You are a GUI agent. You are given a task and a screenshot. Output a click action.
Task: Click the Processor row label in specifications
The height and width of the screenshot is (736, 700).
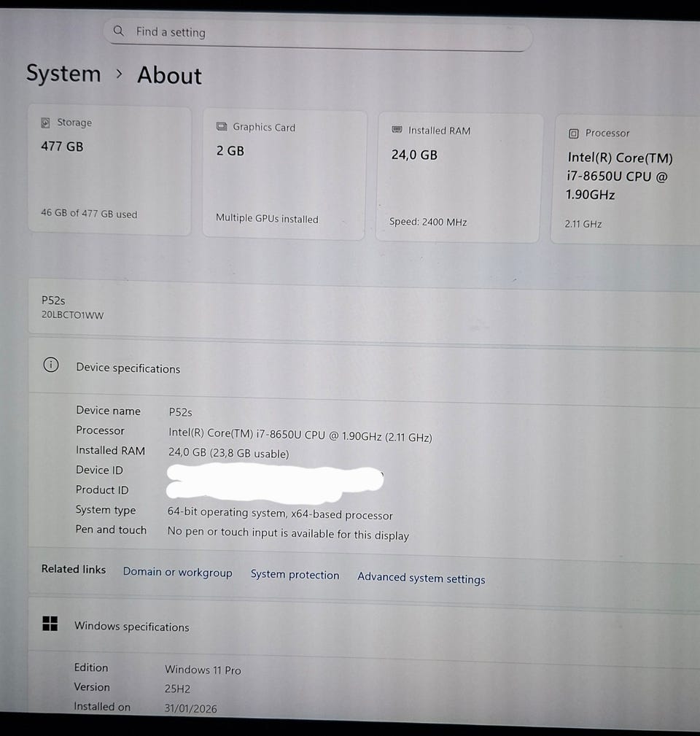point(100,430)
